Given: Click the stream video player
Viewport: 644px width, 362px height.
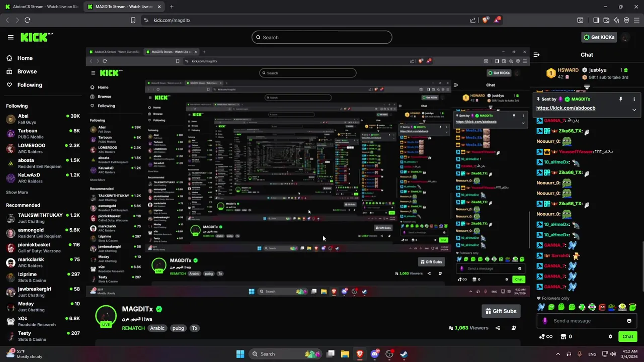Looking at the screenshot, I should [x=308, y=172].
